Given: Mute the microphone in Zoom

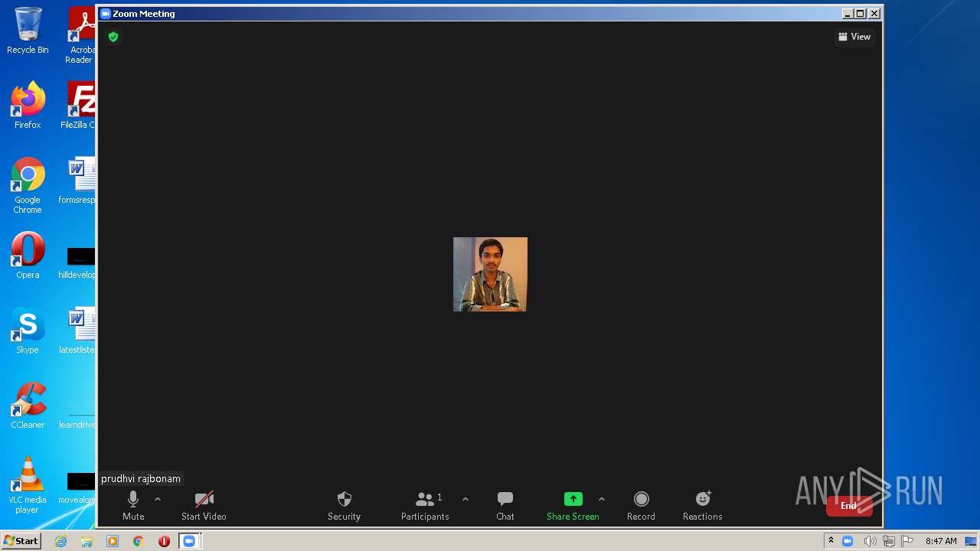Looking at the screenshot, I should click(133, 506).
